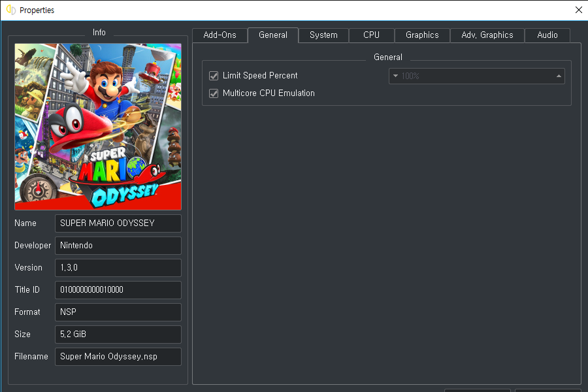
Task: Click the speed percent down arrow
Action: coord(395,76)
